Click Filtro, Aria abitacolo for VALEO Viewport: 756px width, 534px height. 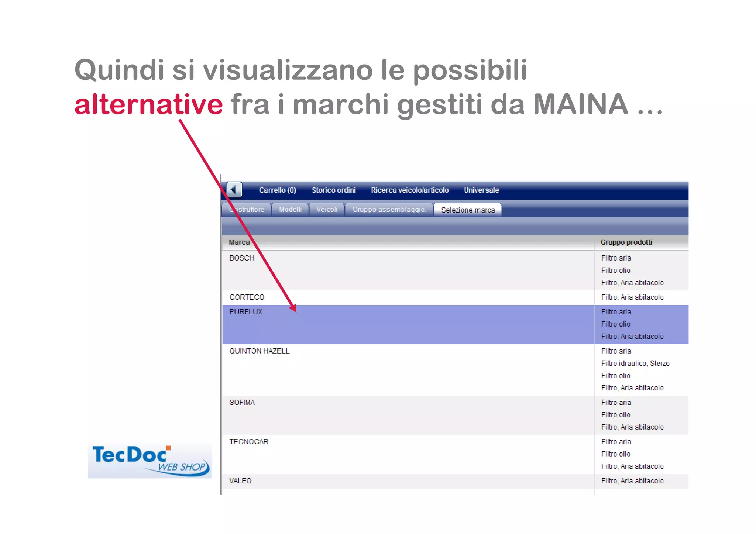coord(632,481)
